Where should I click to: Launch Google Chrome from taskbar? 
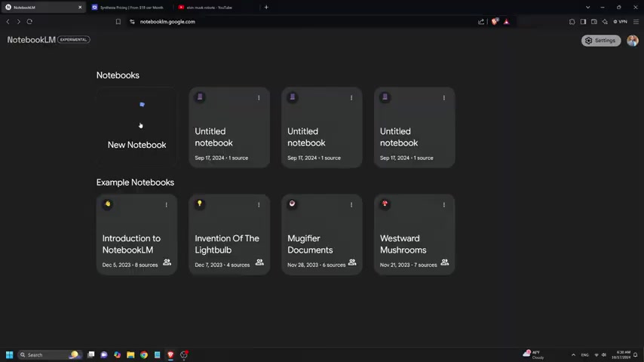pos(144,354)
